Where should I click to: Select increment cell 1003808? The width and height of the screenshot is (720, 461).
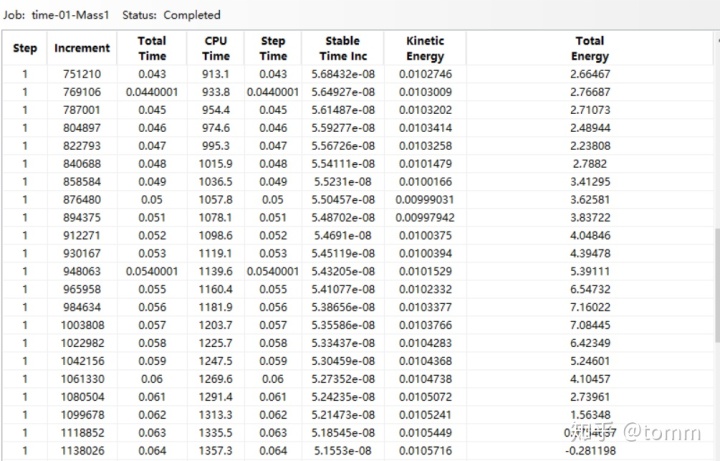point(83,325)
